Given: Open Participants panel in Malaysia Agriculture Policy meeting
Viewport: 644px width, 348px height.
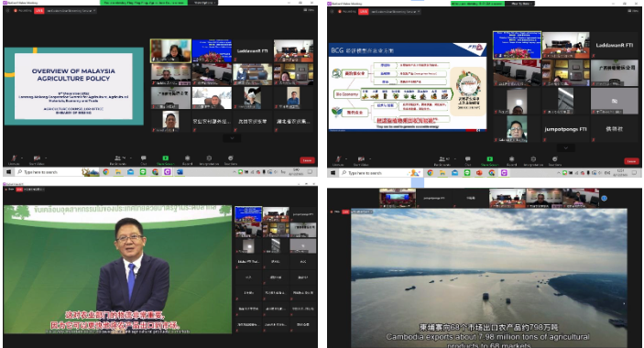Looking at the screenshot, I should click(x=118, y=159).
